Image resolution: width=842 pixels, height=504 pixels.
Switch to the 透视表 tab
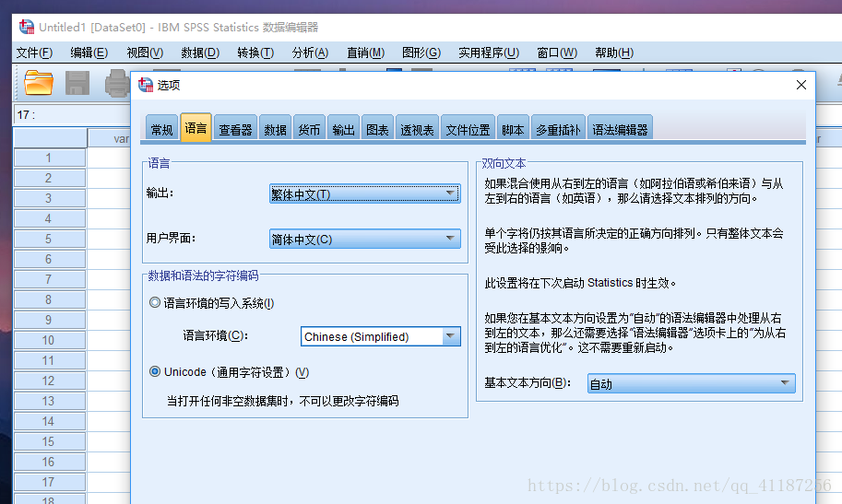[x=417, y=129]
